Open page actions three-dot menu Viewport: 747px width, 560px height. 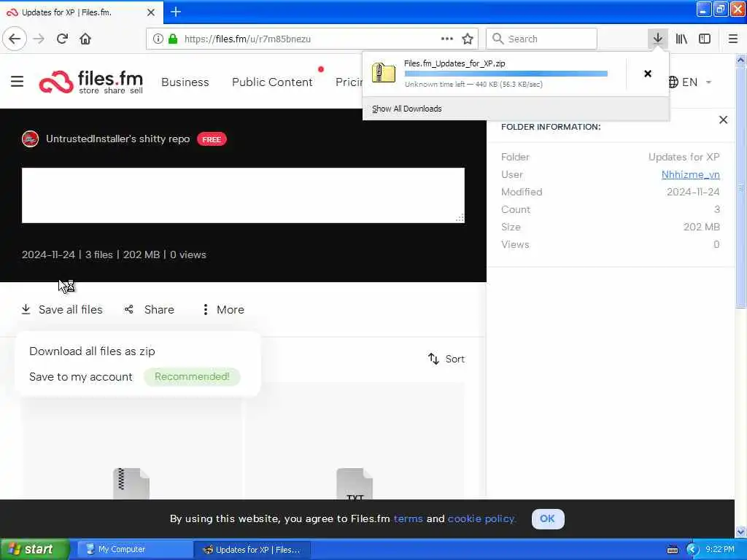tap(447, 39)
